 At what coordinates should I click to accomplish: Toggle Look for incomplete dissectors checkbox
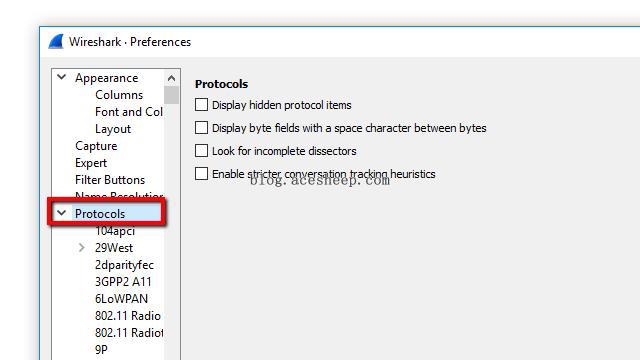(x=201, y=151)
